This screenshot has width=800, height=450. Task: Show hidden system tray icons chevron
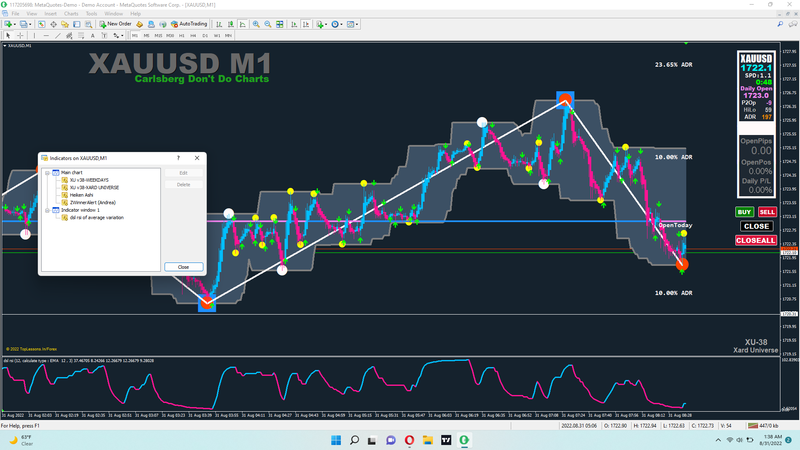point(718,440)
